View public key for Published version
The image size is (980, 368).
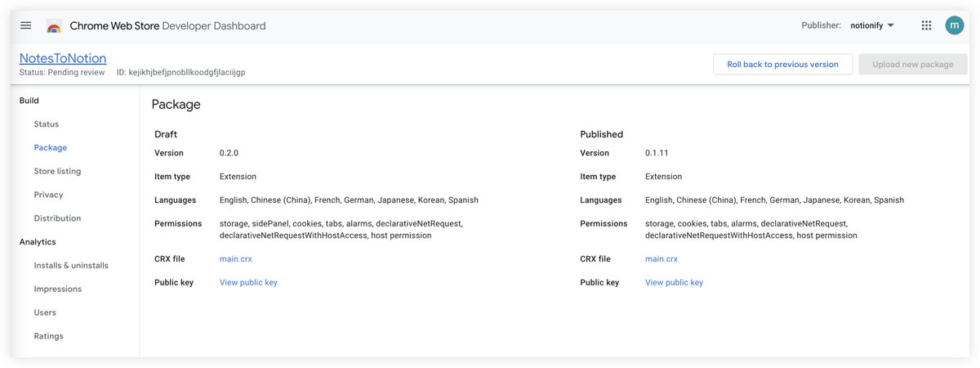click(x=674, y=283)
